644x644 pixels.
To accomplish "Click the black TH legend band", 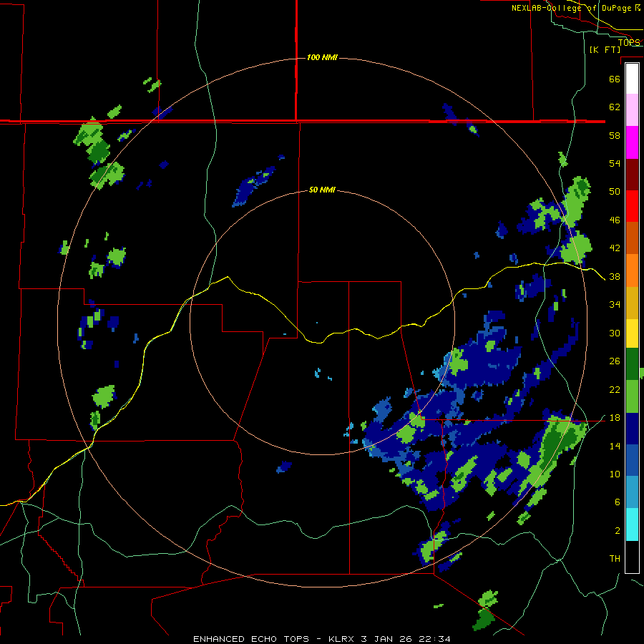I will click(x=632, y=557).
